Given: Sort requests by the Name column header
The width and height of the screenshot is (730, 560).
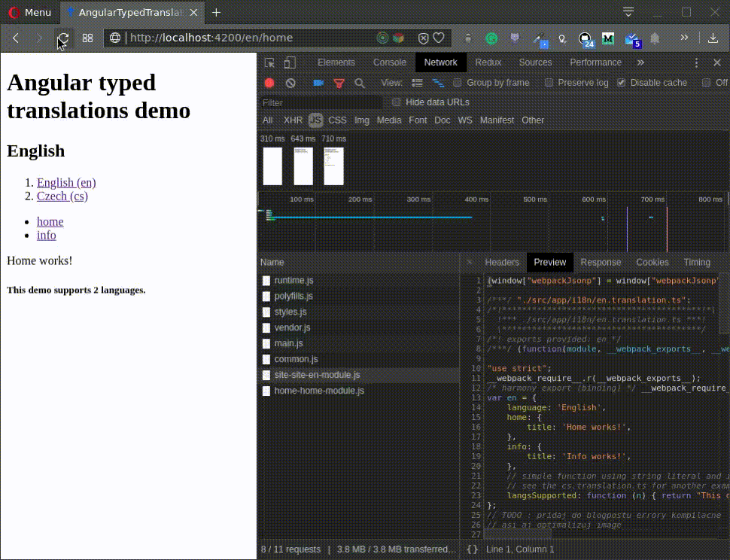Looking at the screenshot, I should pos(358,262).
